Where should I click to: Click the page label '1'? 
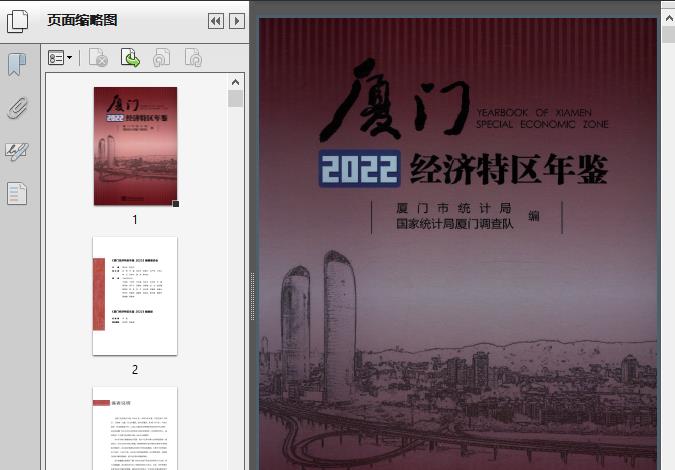click(135, 220)
